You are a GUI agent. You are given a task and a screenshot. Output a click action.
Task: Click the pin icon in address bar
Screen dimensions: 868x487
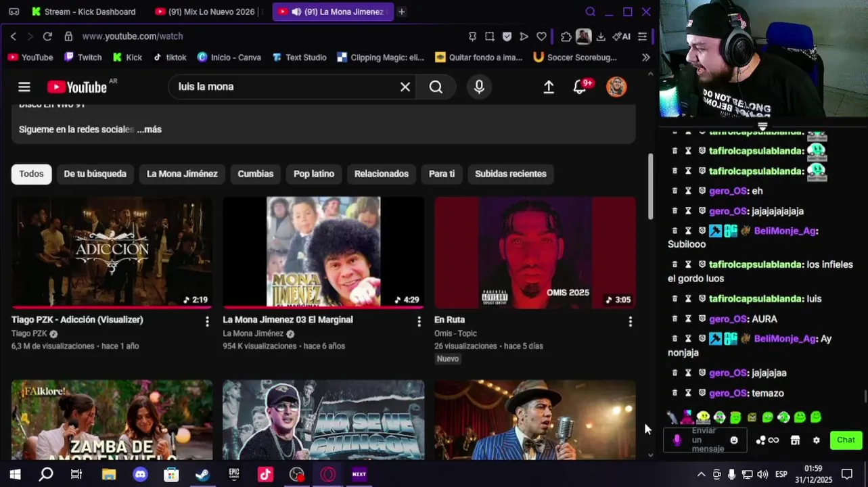pyautogui.click(x=472, y=36)
